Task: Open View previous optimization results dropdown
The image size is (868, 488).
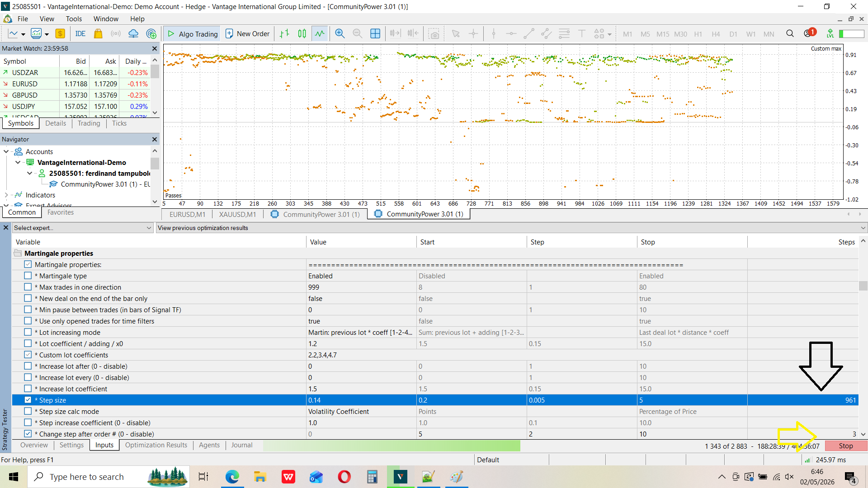Action: click(511, 228)
